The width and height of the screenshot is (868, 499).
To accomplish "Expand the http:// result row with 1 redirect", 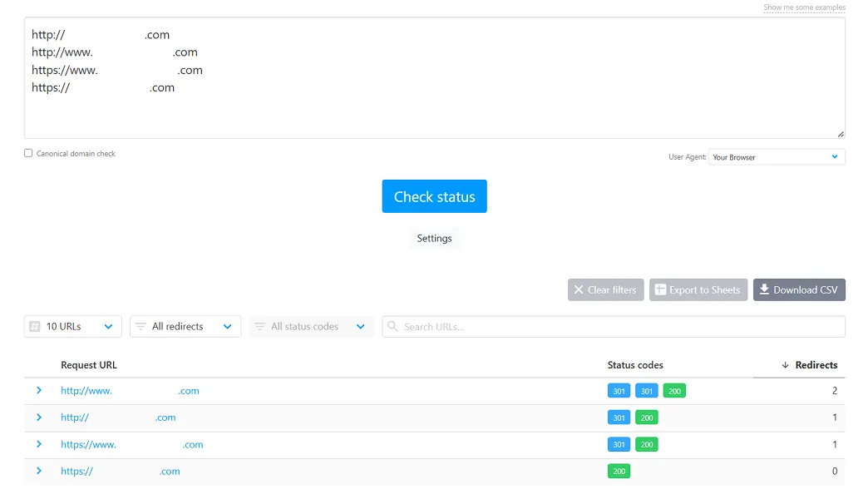I will (39, 417).
